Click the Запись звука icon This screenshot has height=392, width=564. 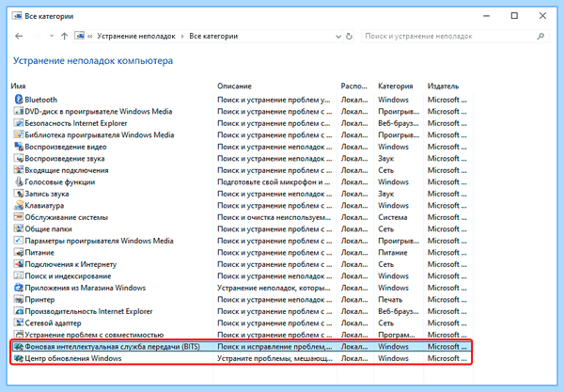(19, 194)
